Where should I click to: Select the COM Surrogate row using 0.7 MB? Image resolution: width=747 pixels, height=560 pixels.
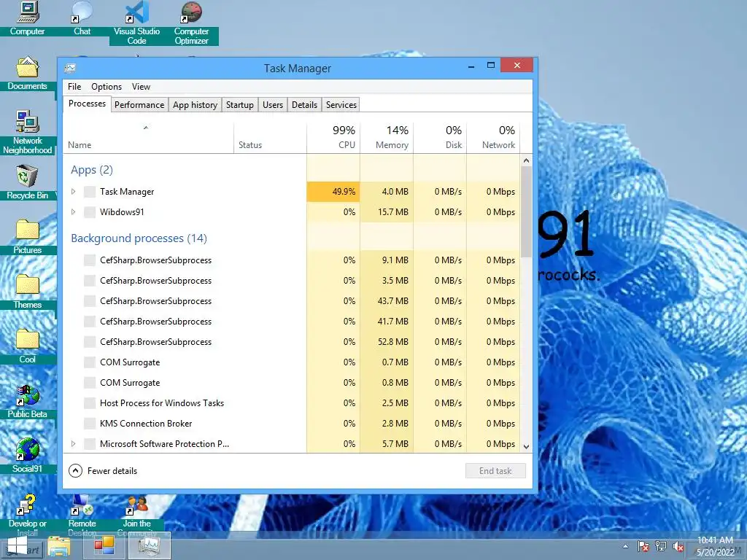tap(292, 362)
